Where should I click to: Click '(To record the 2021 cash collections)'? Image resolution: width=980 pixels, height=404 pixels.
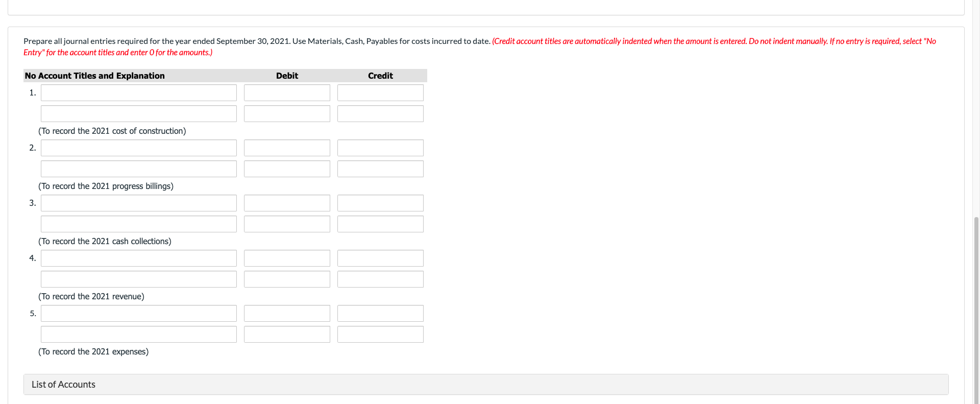click(x=105, y=241)
